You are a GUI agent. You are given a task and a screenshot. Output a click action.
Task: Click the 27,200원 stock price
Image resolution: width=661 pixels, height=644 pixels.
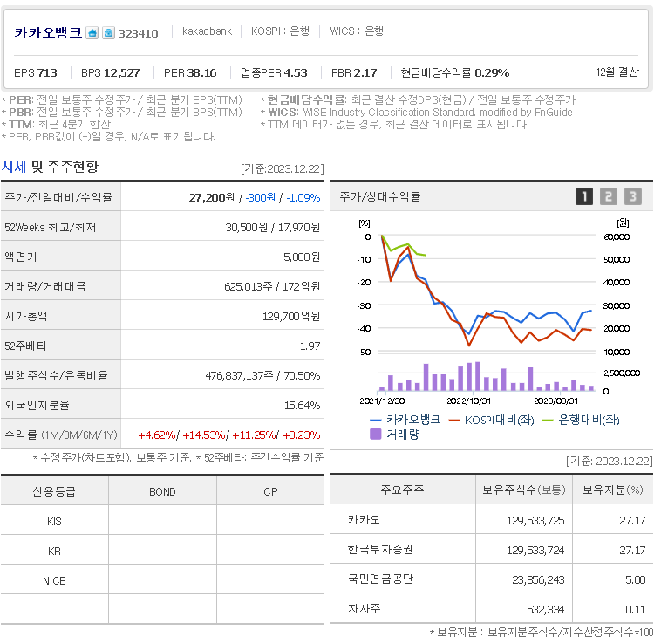pyautogui.click(x=211, y=198)
